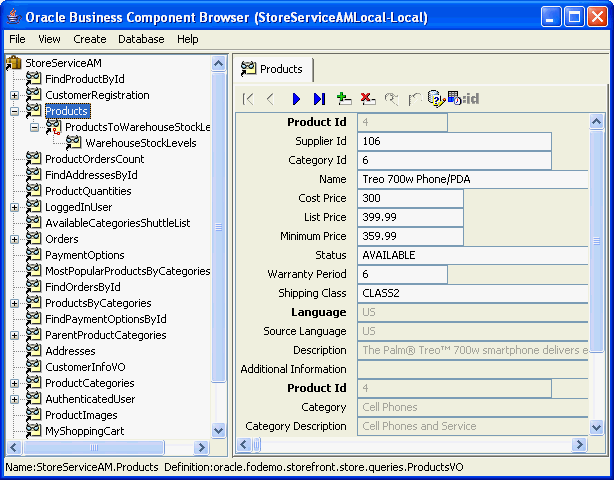Click the ProductOrdersCount node icon
614x480 pixels.
pos(33,159)
